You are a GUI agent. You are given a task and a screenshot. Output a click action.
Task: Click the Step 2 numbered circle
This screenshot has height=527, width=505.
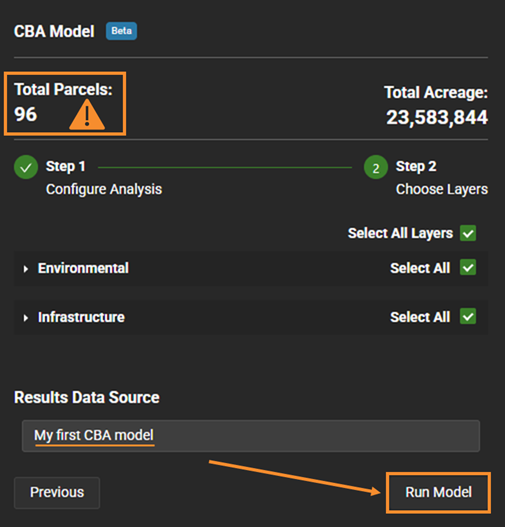coord(376,167)
